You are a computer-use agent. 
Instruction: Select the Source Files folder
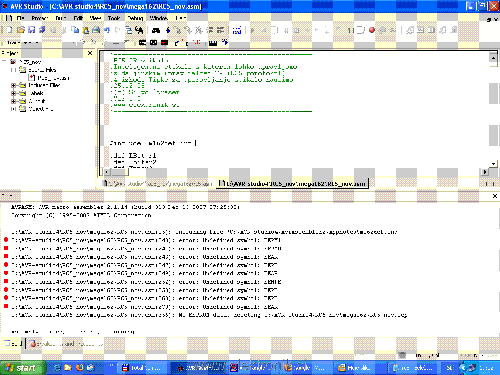point(38,70)
